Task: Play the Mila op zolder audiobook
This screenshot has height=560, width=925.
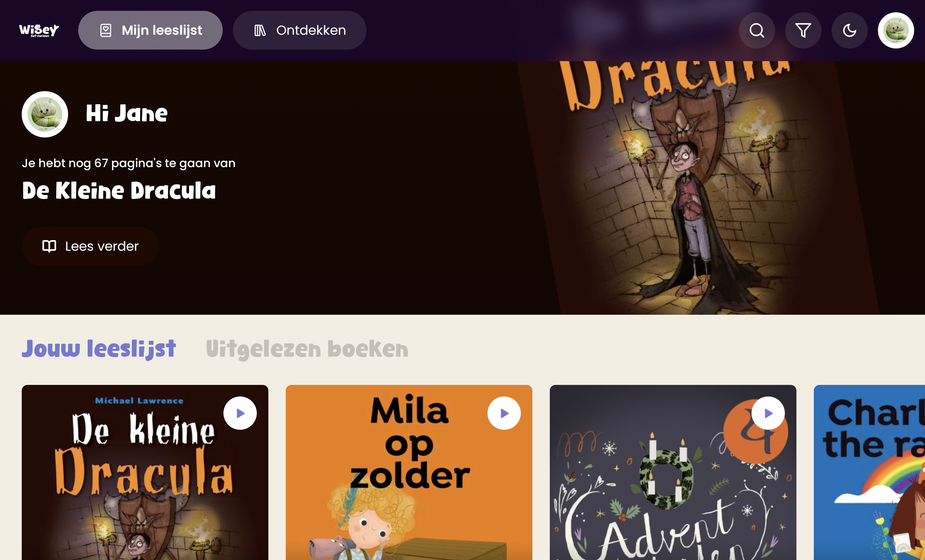Action: point(504,413)
